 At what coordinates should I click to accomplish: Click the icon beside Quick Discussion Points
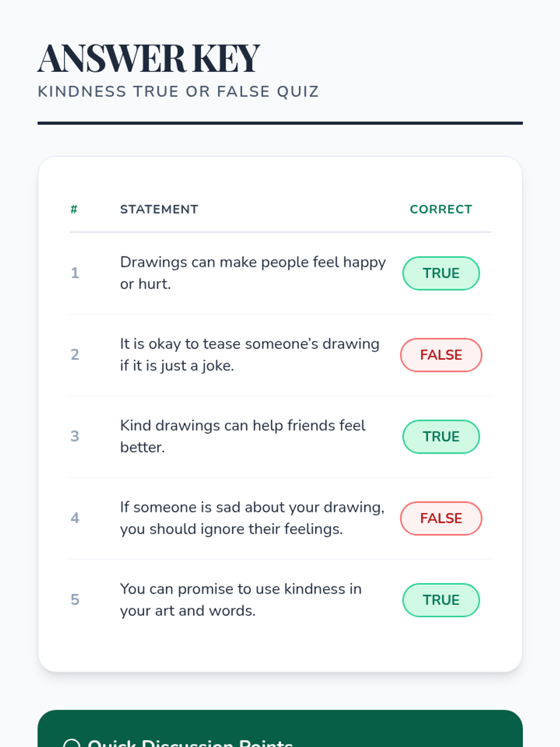[71, 743]
